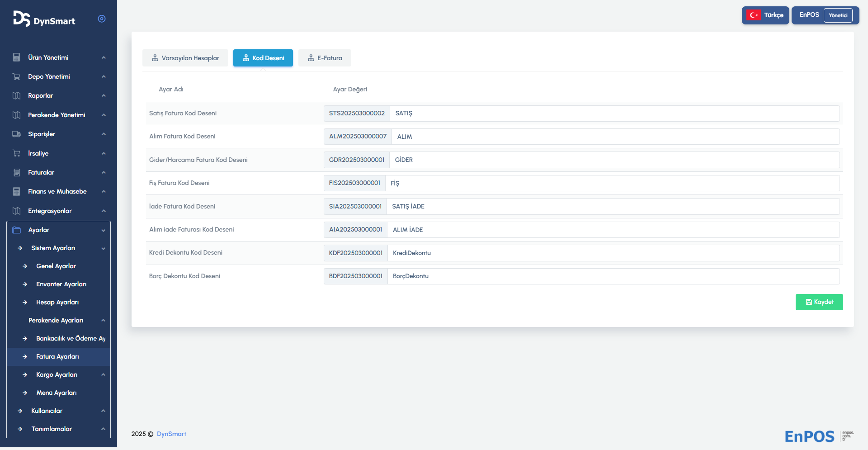Click the Depo Yönetimi cart icon

click(17, 76)
